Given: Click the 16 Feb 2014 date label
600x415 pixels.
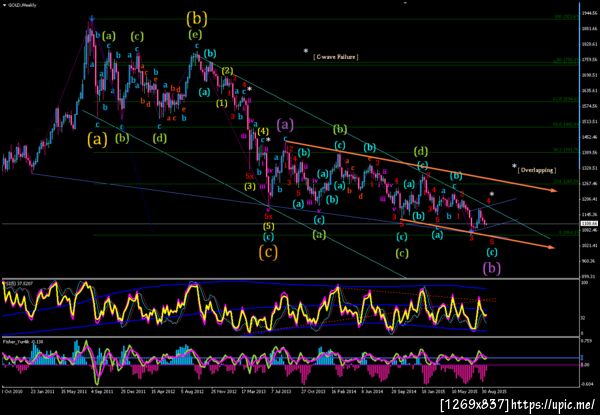Looking at the screenshot, I should click(x=342, y=391).
